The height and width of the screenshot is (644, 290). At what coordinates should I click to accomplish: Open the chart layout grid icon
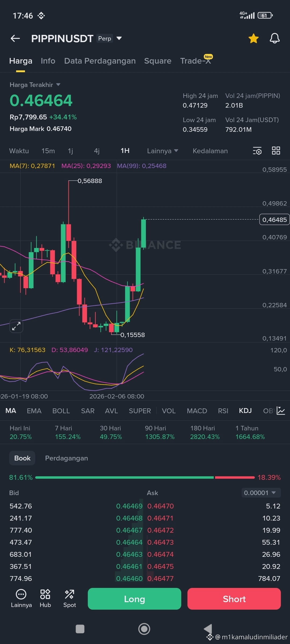[x=276, y=151]
